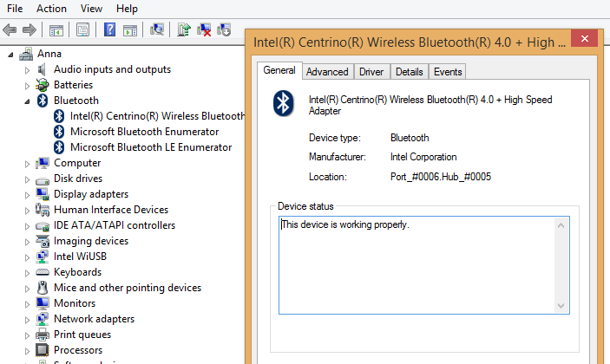Click the blue question mark Help icon
This screenshot has height=364, width=610.
(x=109, y=29)
